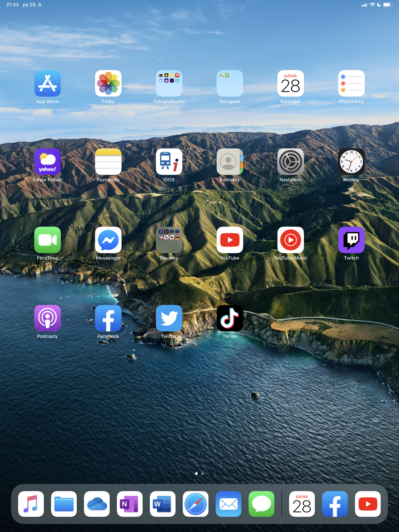Open the TikTok app
This screenshot has width=399, height=532.
(x=230, y=318)
